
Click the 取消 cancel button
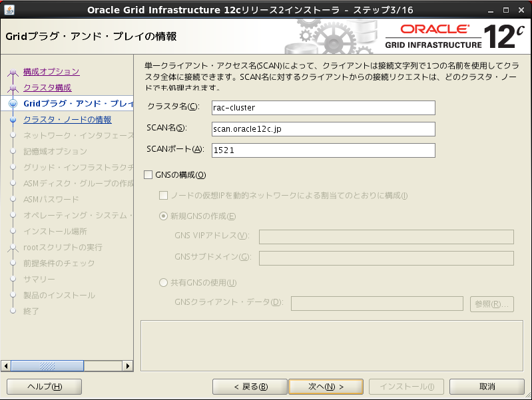(487, 387)
